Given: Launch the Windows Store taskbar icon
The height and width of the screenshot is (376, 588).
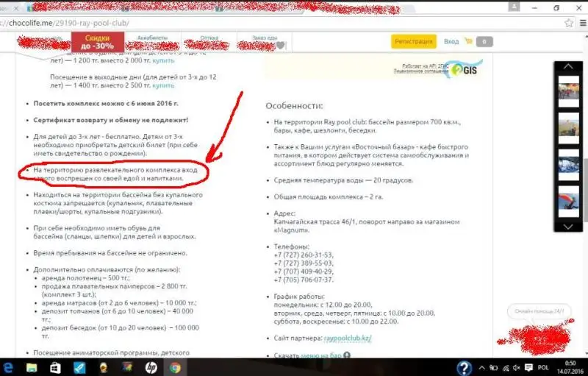Looking at the screenshot, I should point(55,367).
